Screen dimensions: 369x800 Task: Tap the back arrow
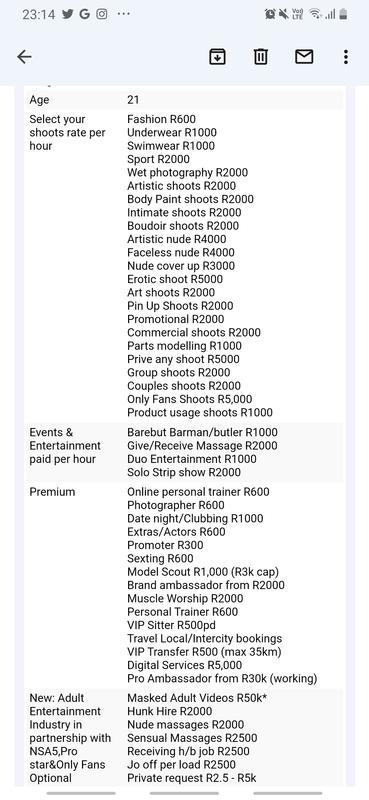click(x=24, y=57)
